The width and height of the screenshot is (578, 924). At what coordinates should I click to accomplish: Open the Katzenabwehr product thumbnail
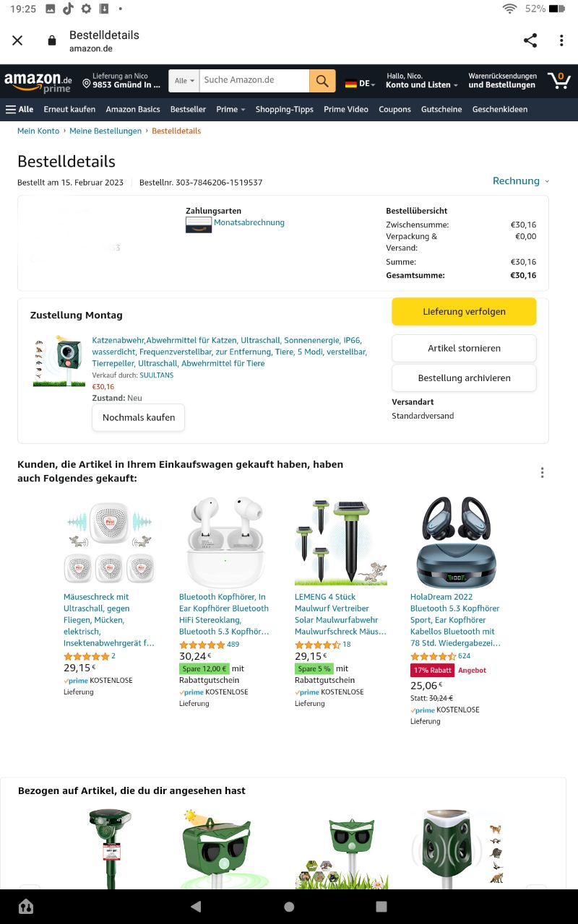[x=59, y=360]
